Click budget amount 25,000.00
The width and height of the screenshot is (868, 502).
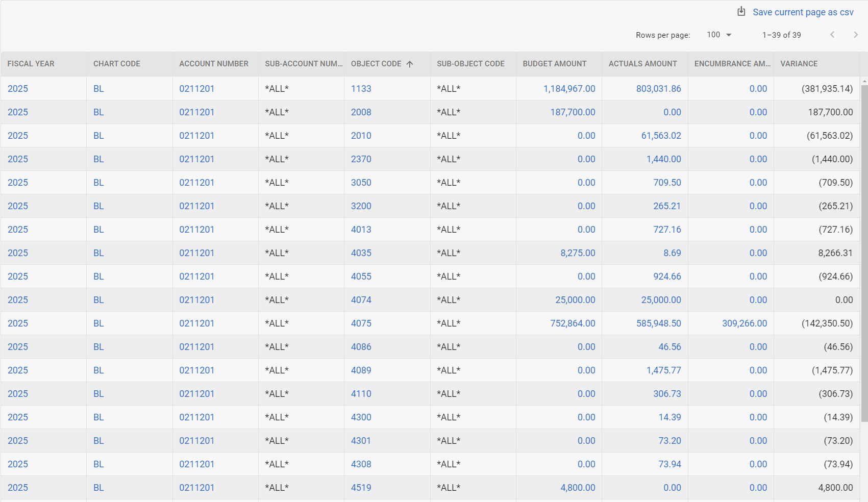coord(575,300)
